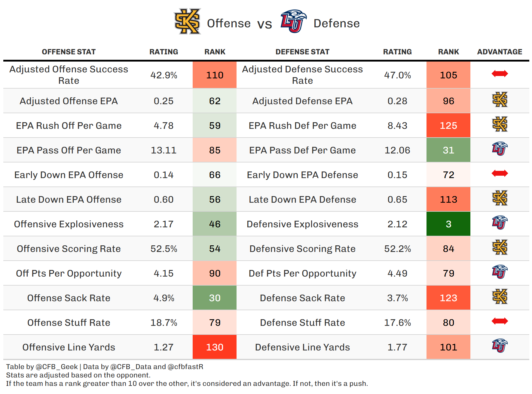Click the 13.11 rating value
This screenshot has width=532, height=394.
click(x=164, y=150)
